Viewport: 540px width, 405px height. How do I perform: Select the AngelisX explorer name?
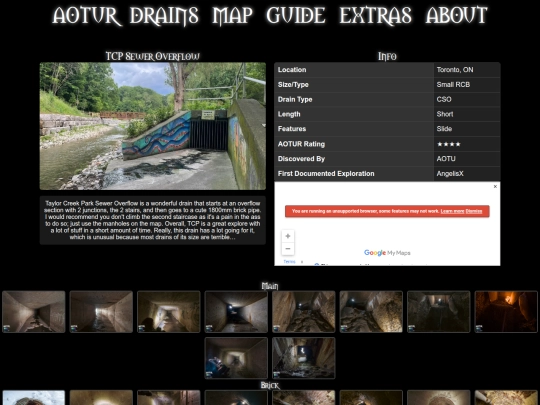coord(450,174)
